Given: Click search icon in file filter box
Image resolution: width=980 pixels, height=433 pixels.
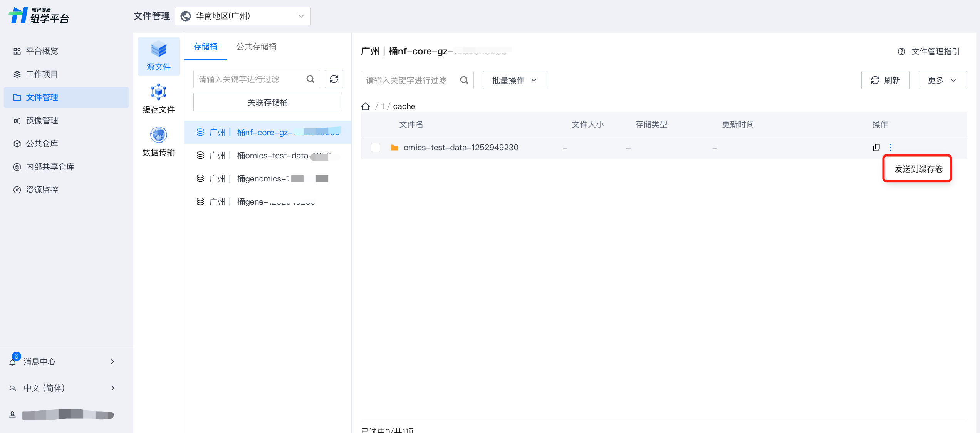Looking at the screenshot, I should (464, 80).
